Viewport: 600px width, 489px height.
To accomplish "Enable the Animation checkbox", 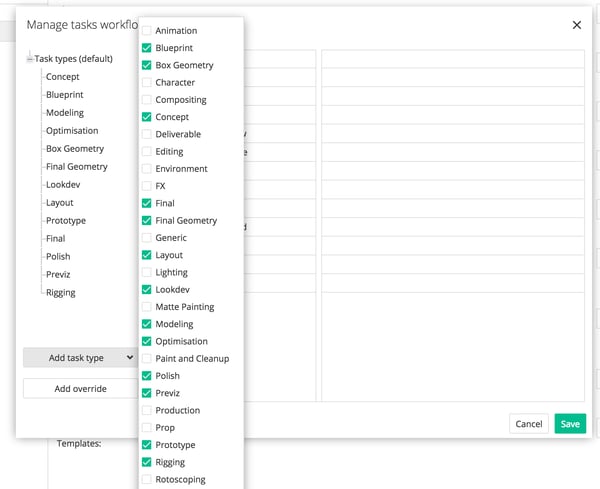I will 147,31.
